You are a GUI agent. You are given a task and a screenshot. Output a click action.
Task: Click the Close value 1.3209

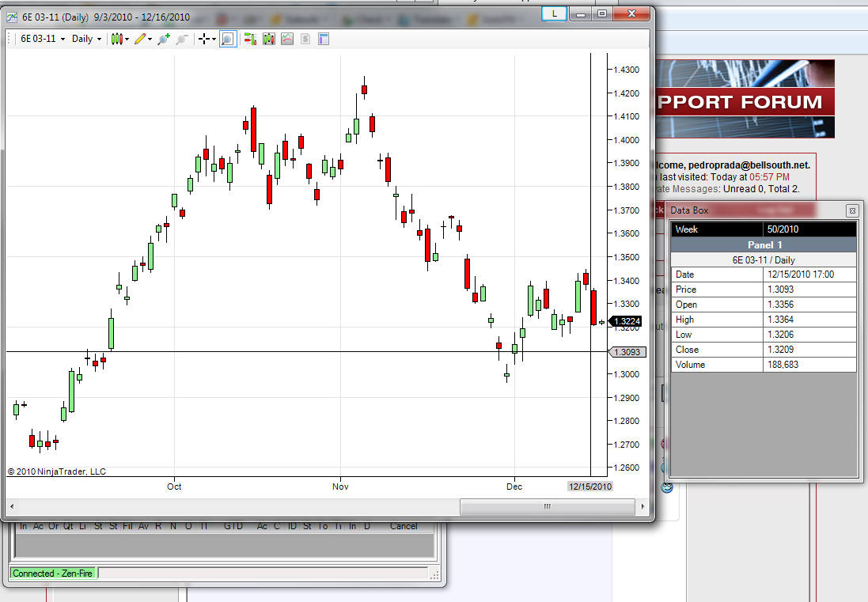pos(810,350)
